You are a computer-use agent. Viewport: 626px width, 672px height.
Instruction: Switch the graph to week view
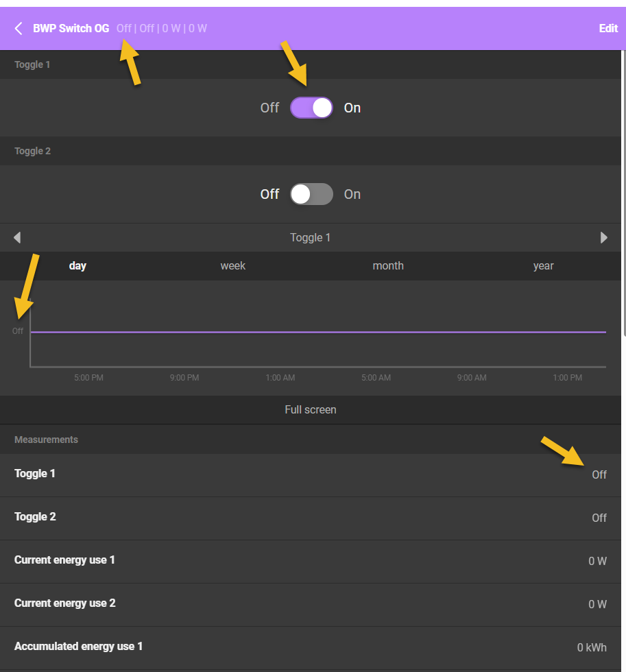(x=233, y=265)
